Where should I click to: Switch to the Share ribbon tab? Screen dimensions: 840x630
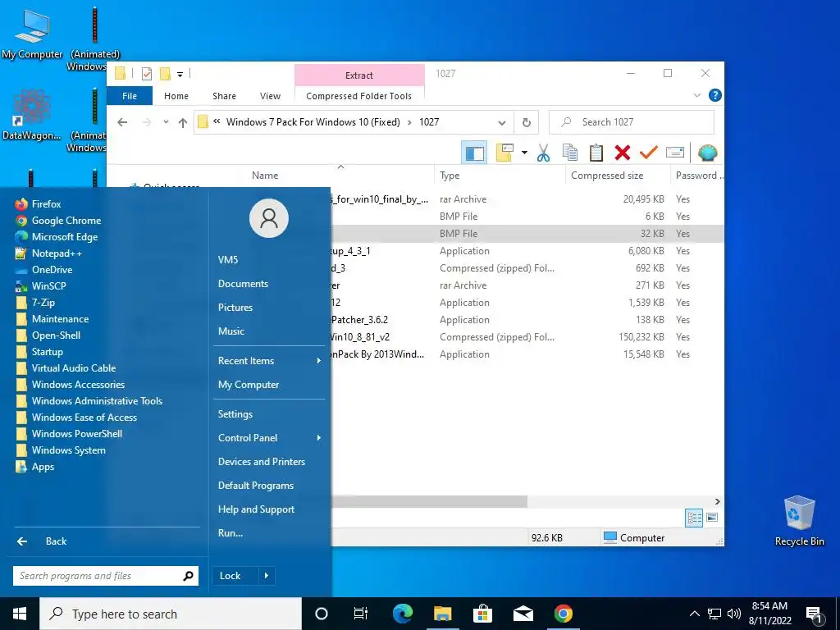pyautogui.click(x=224, y=96)
